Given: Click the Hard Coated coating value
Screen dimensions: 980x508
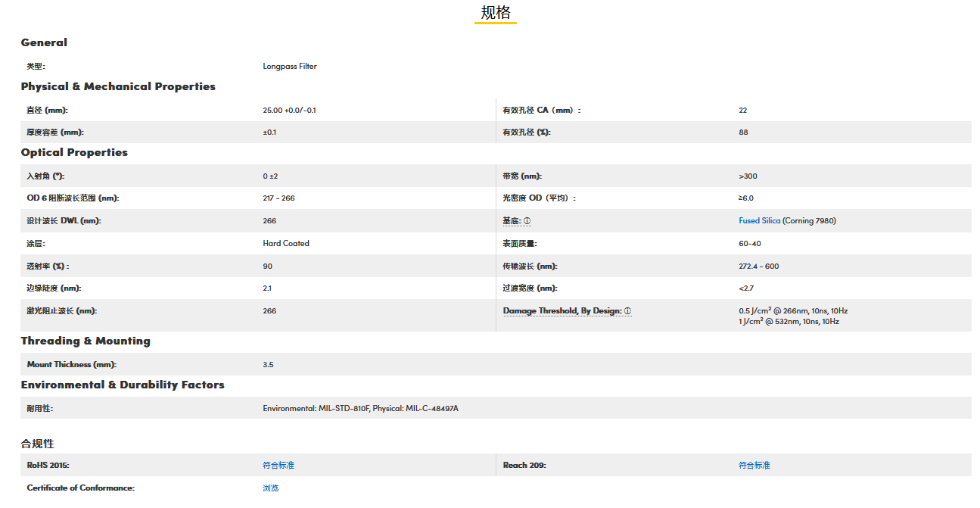Looking at the screenshot, I should pos(286,244).
